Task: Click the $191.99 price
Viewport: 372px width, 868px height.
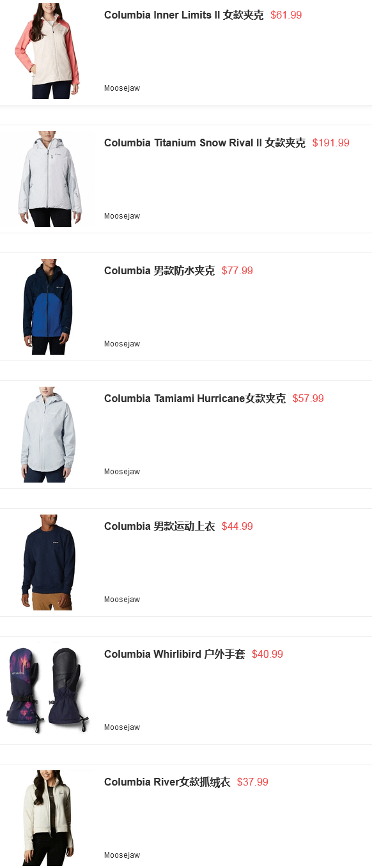Action: [x=330, y=143]
